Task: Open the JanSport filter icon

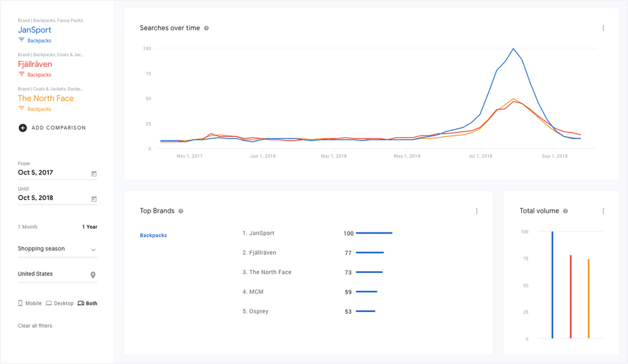Action: 21,40
